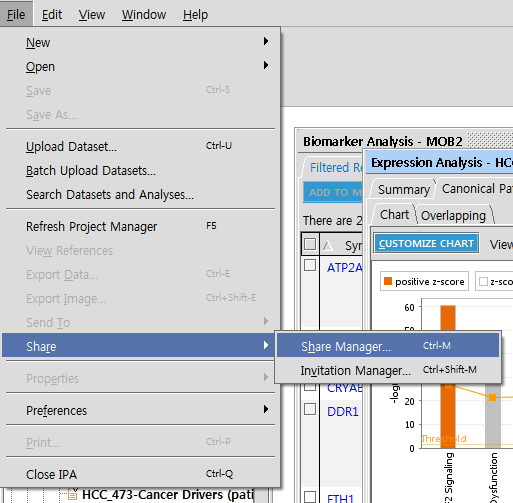Select Batch Upload Datasets option

[x=140, y=170]
